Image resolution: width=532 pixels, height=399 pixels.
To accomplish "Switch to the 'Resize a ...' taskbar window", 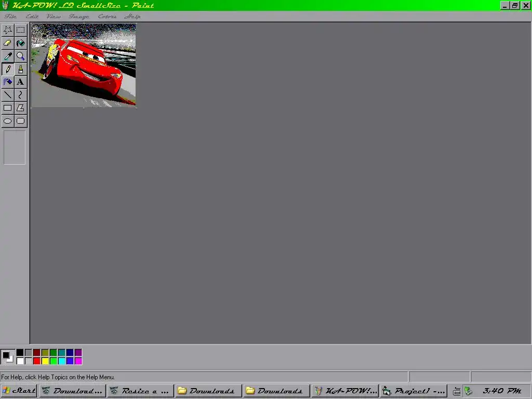I will pyautogui.click(x=140, y=391).
